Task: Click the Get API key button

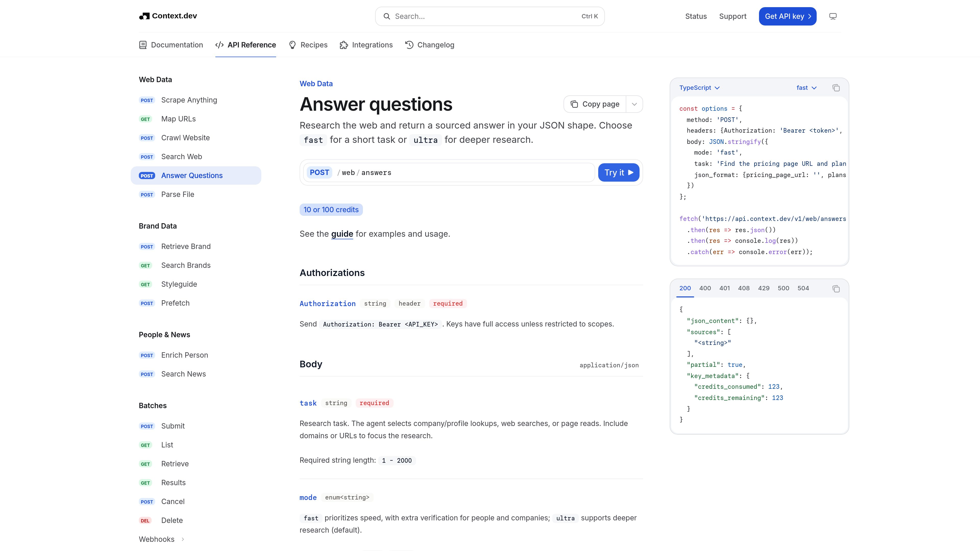Action: pos(788,16)
